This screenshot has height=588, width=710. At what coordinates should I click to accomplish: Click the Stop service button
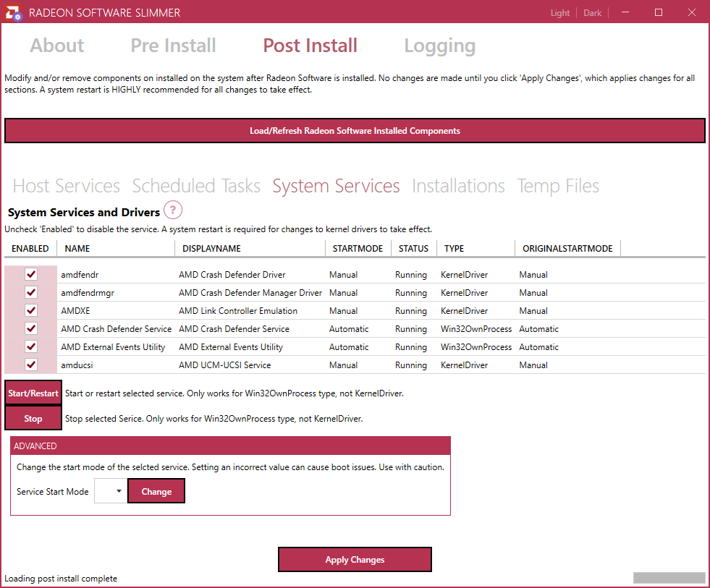[x=33, y=418]
